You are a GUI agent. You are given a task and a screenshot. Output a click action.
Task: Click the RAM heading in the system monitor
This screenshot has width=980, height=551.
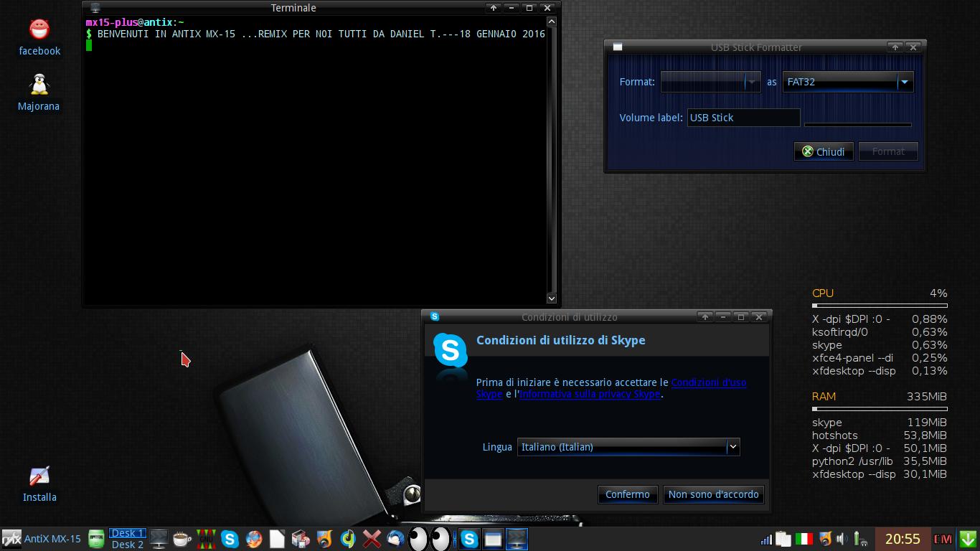824,396
